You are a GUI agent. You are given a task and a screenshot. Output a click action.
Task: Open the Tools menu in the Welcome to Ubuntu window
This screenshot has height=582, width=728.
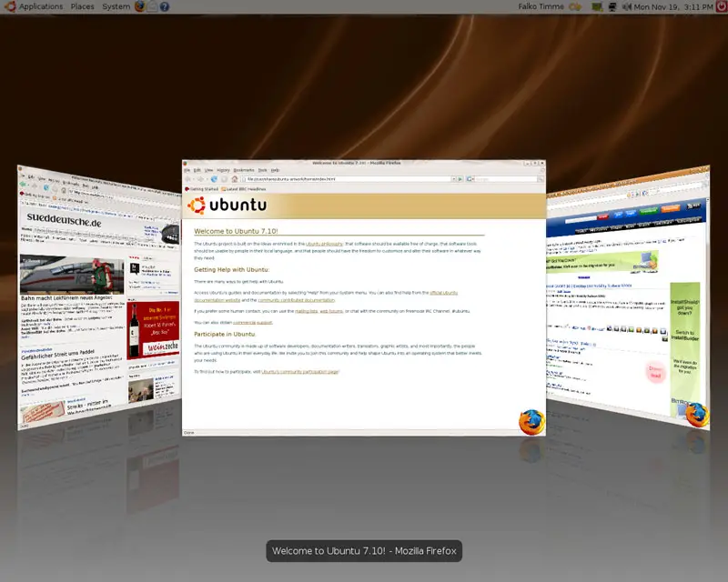[x=262, y=170]
